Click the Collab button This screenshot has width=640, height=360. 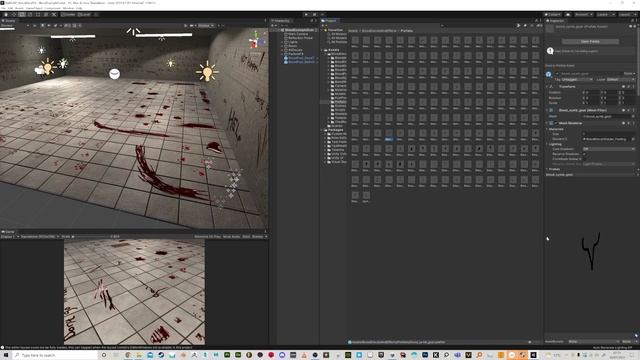553,14
